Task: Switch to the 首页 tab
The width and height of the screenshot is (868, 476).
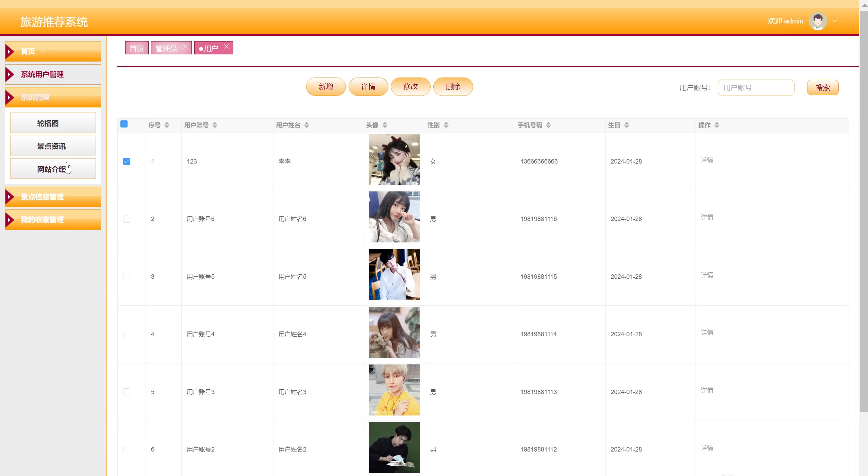Action: coord(137,48)
